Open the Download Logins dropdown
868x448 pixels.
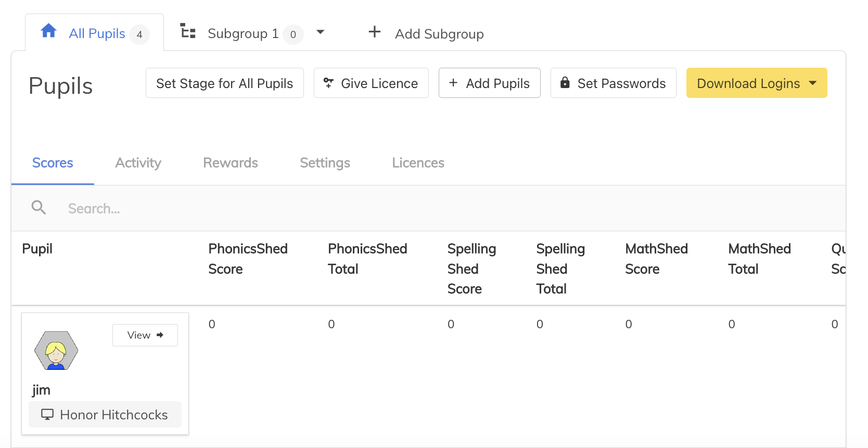[757, 83]
